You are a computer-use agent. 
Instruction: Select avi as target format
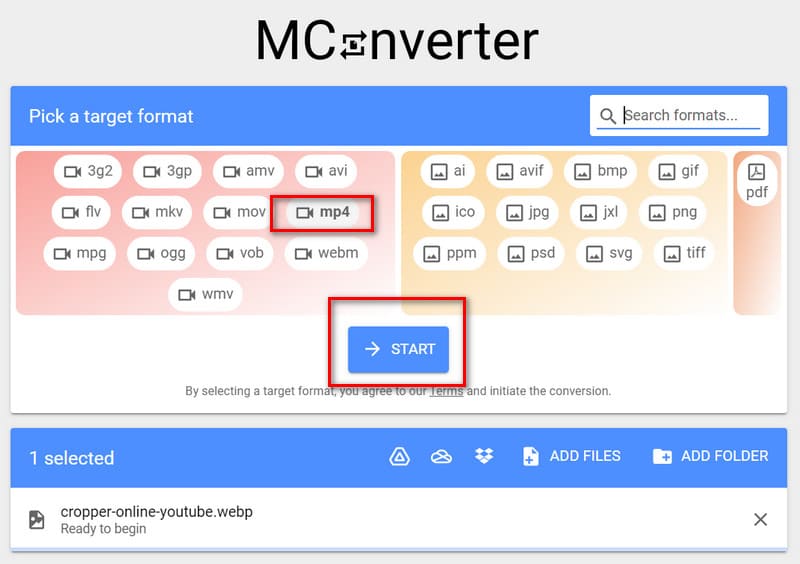[x=326, y=171]
